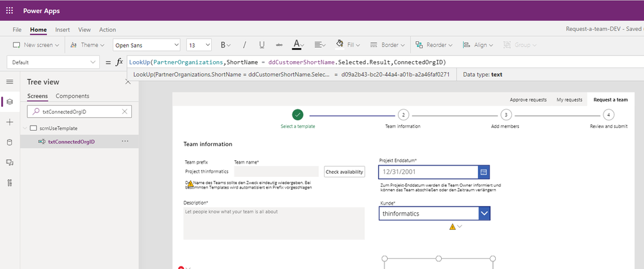Toggle bold text formatting
The width and height of the screenshot is (644, 269).
coord(225,45)
